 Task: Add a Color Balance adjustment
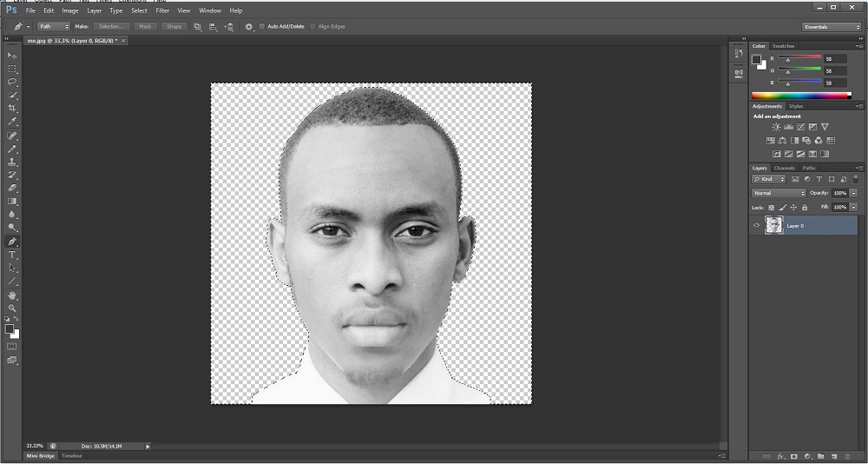(x=782, y=140)
